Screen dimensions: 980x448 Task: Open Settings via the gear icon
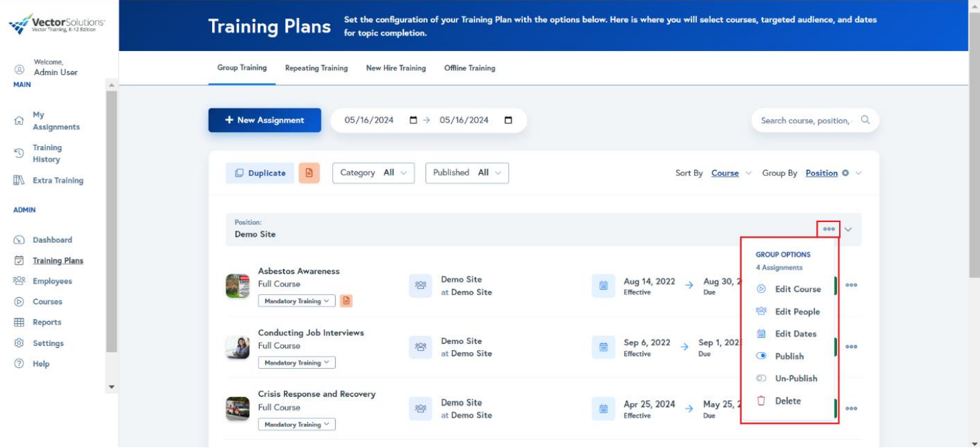pyautogui.click(x=49, y=343)
